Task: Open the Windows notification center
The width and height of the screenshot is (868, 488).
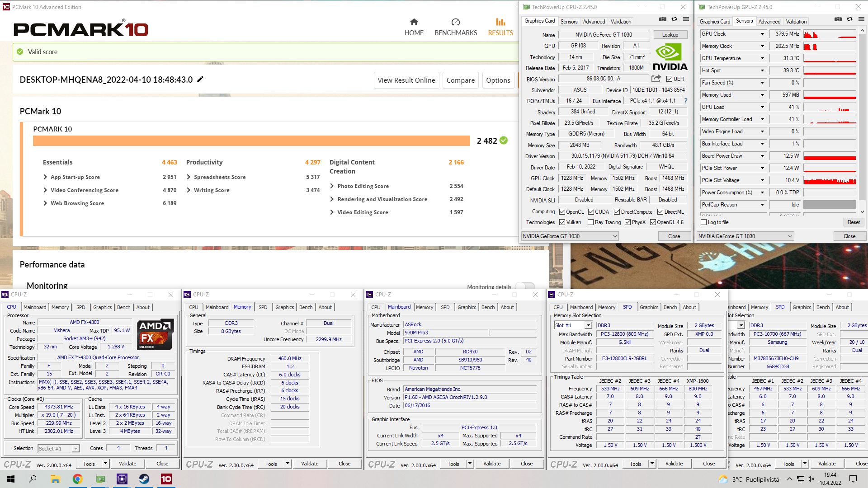Action: pyautogui.click(x=853, y=479)
